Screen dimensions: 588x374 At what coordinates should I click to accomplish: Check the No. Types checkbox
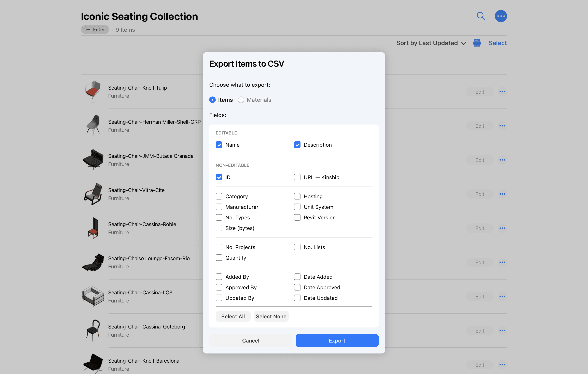coord(219,217)
